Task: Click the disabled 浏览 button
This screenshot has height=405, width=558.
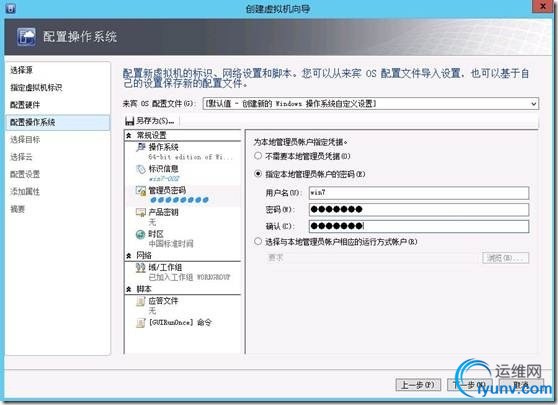Action: point(505,258)
